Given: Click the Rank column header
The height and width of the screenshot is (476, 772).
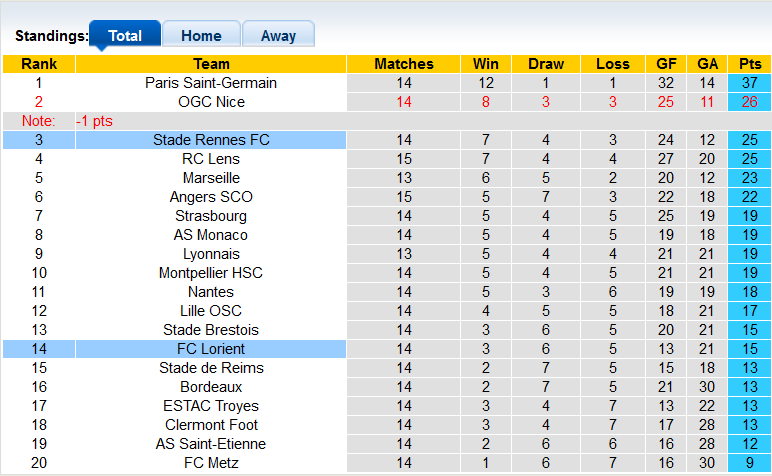Looking at the screenshot, I should coord(39,64).
